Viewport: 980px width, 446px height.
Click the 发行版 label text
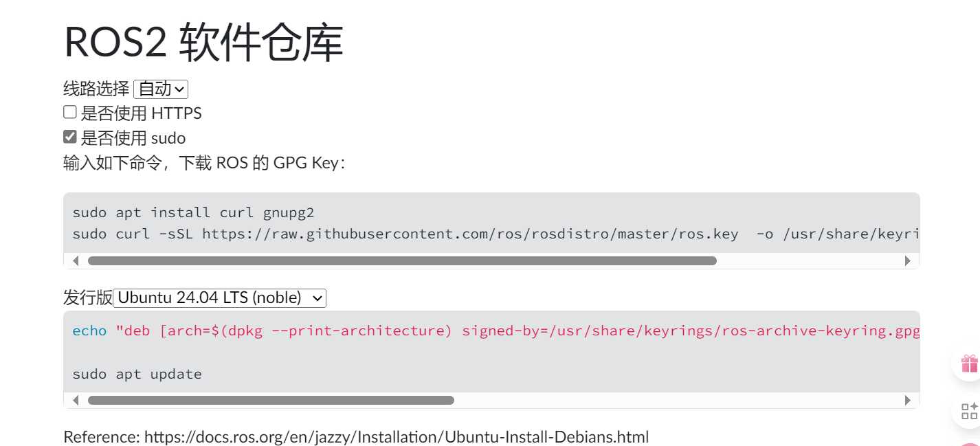click(x=87, y=297)
